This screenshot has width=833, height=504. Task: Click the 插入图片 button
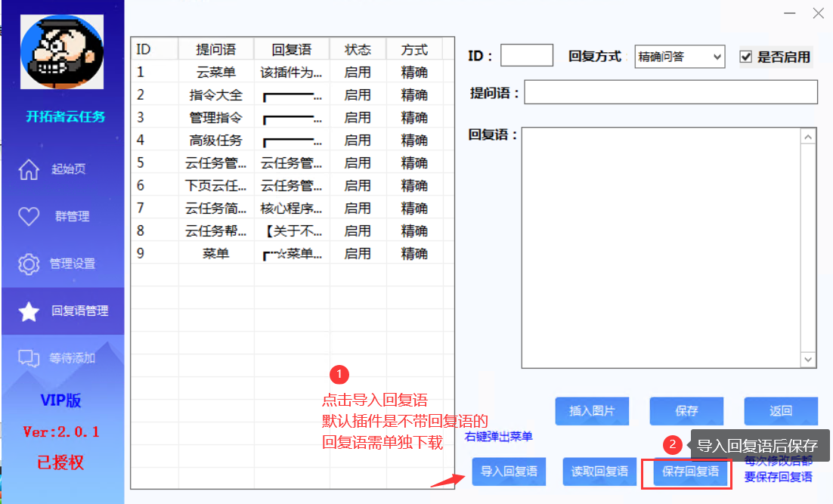click(x=592, y=411)
